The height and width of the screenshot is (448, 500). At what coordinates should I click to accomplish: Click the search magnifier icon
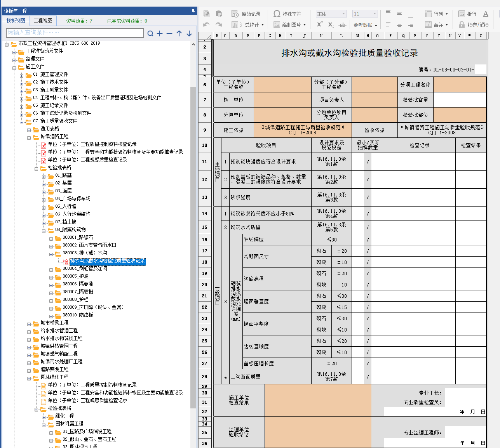click(150, 33)
